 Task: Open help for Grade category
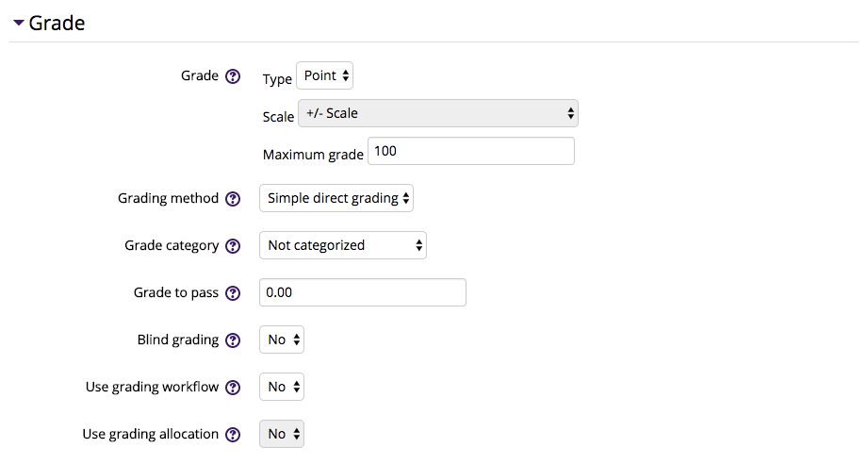[233, 246]
